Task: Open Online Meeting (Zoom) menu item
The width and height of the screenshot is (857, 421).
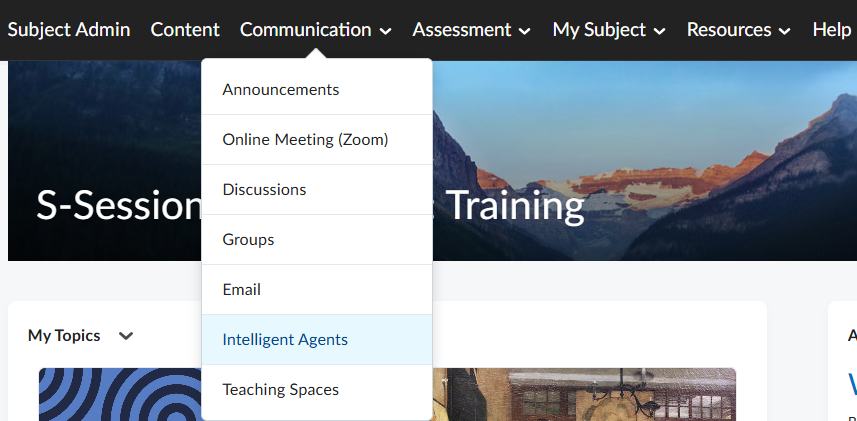Action: tap(305, 140)
